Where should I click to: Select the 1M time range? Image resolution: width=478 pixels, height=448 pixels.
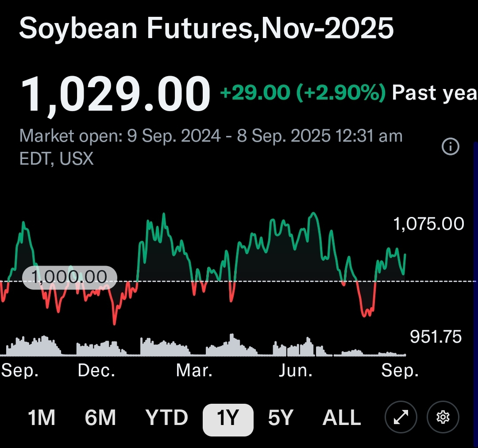pos(42,417)
